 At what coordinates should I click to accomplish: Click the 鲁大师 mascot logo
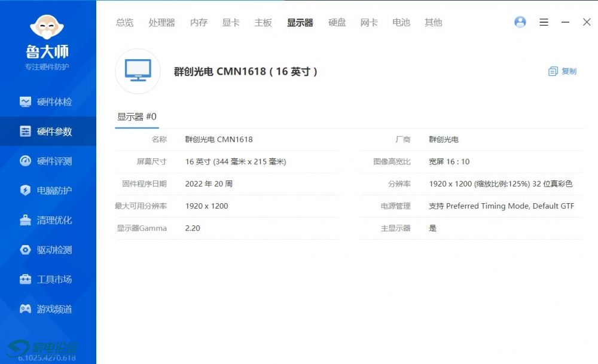pos(47,27)
